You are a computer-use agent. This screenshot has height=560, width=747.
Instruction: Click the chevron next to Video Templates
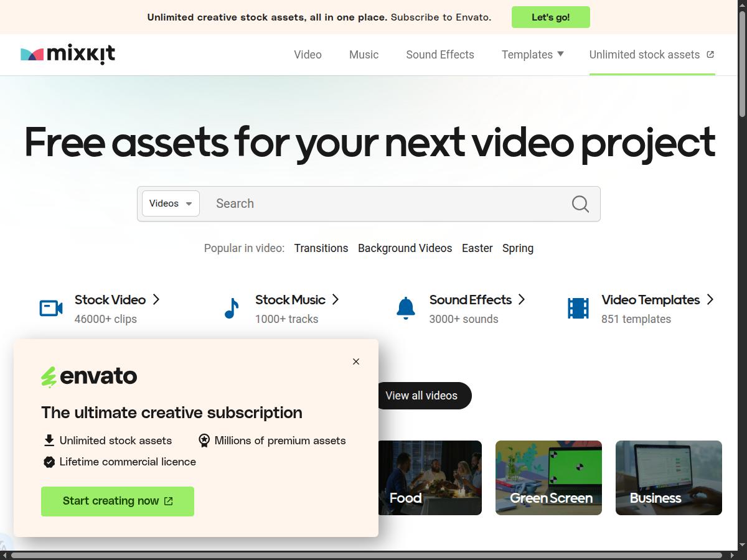(710, 300)
